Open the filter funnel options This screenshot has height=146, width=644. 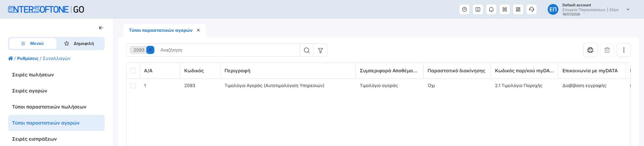[320, 50]
